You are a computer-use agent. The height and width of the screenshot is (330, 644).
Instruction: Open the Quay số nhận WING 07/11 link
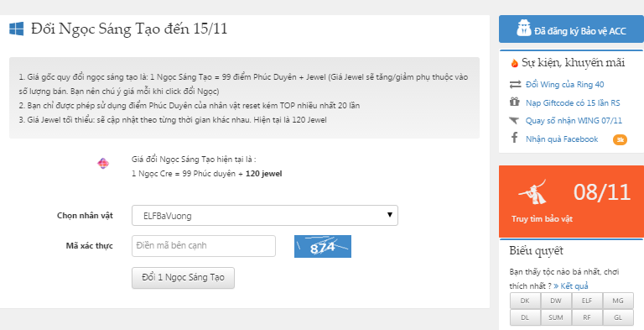[x=574, y=121]
